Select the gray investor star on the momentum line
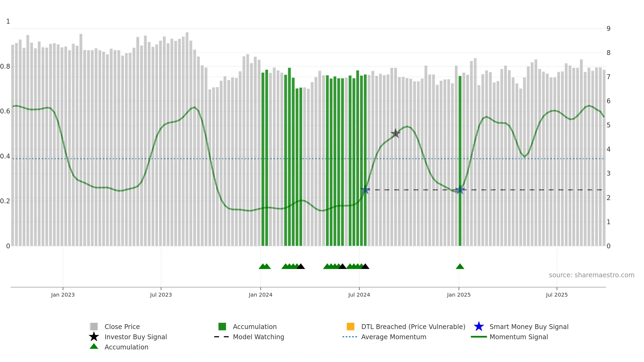The image size is (644, 362). point(395,133)
